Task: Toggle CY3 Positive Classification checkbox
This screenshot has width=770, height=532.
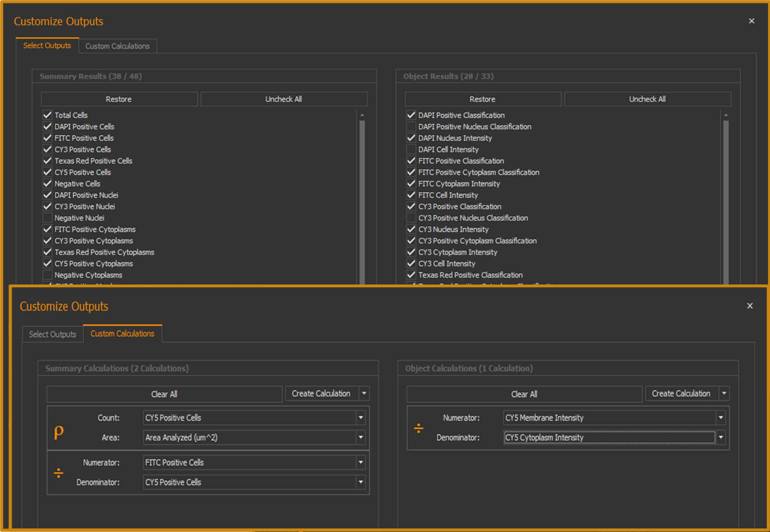Action: [x=411, y=206]
